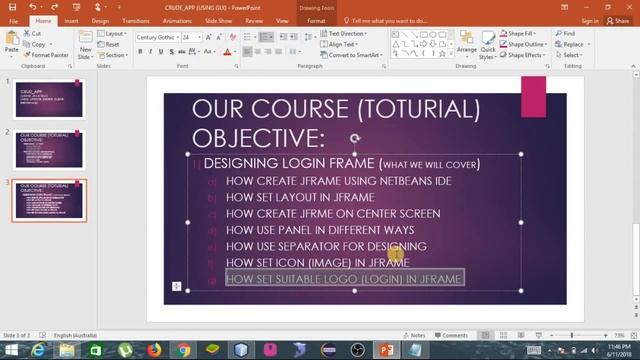
Task: Click the Reset slide button
Action: (x=108, y=44)
